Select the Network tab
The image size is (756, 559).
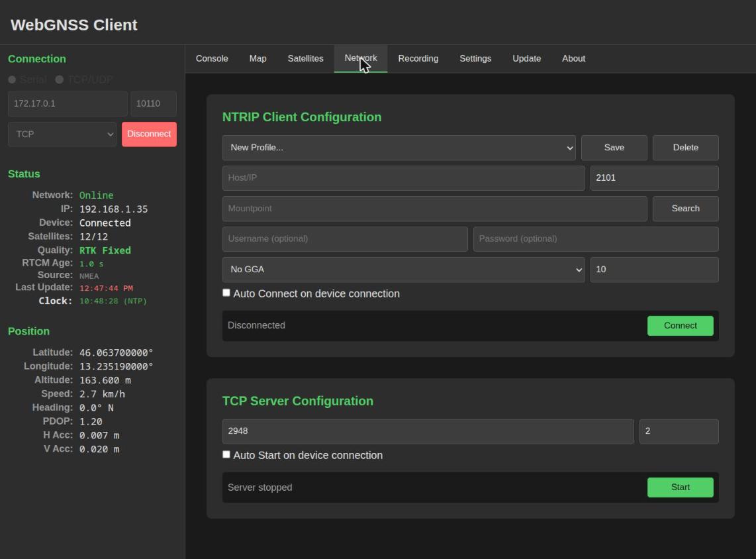[x=361, y=58]
